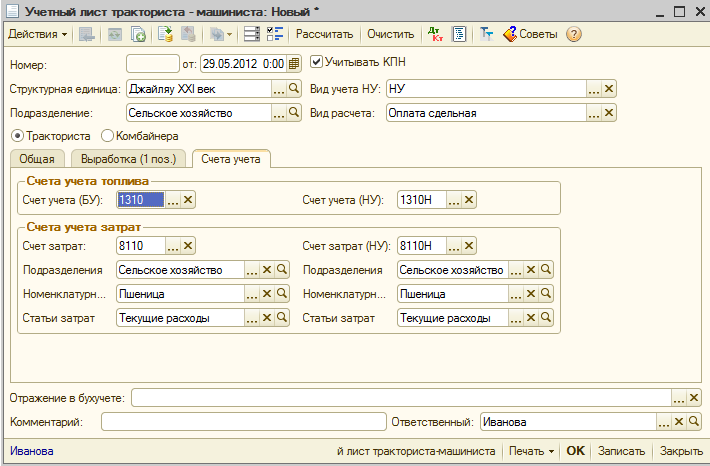Click the help question mark icon
710x466 pixels.
tap(574, 34)
